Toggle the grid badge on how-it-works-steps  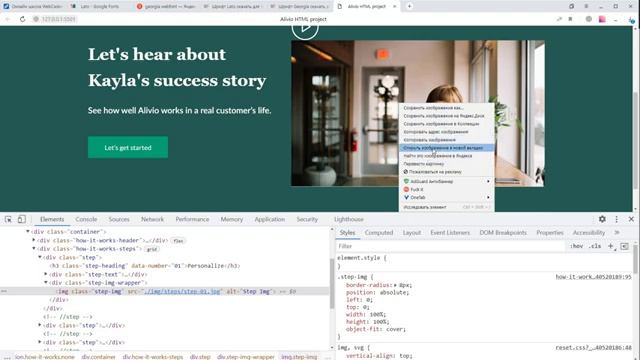[152, 249]
